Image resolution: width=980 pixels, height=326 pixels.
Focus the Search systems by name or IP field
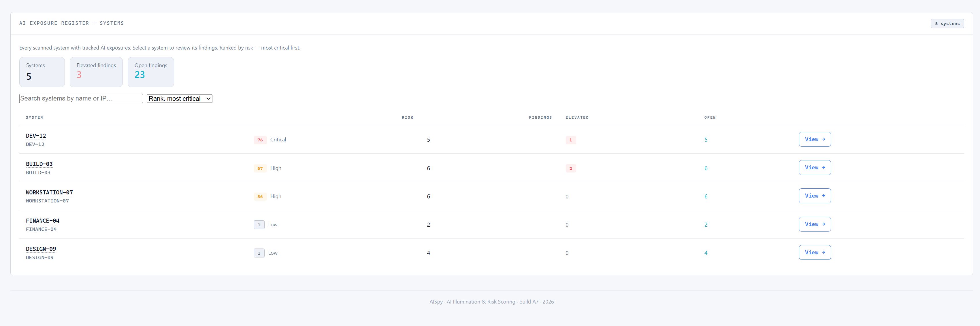(81, 98)
